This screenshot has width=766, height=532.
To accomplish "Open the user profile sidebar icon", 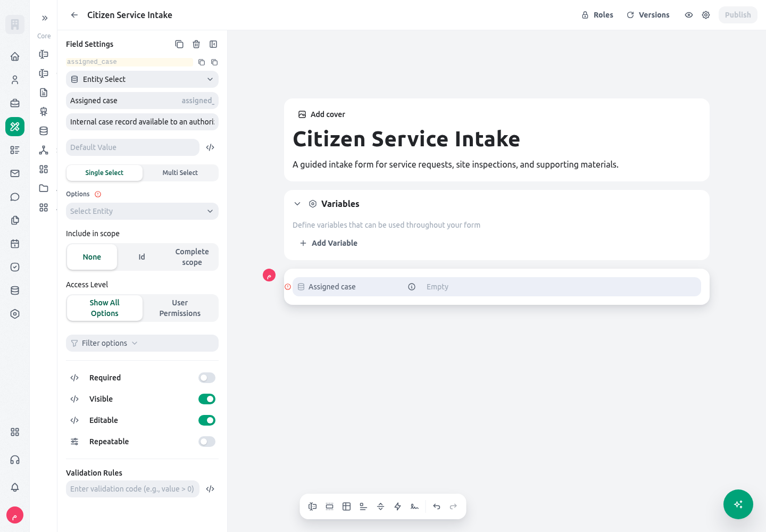I will click(15, 80).
